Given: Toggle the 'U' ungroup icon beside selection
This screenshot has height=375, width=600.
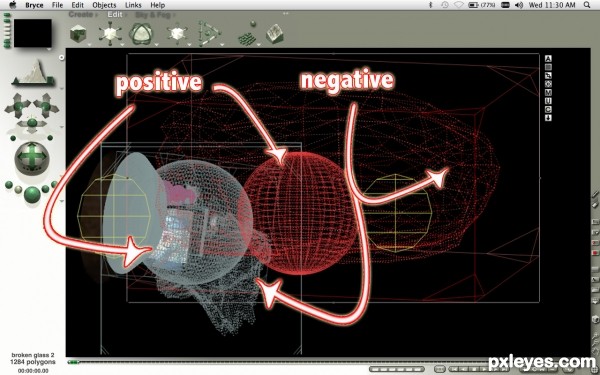Looking at the screenshot, I should [x=548, y=101].
